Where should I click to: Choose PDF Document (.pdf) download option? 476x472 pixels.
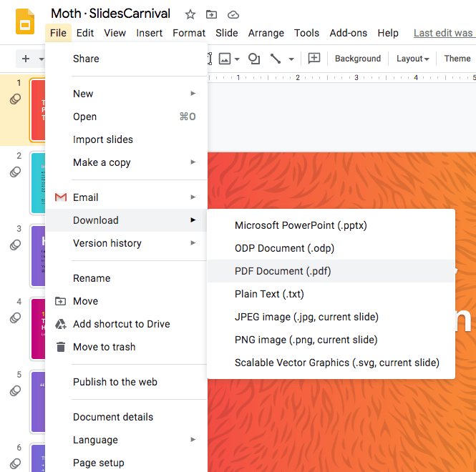(x=283, y=271)
